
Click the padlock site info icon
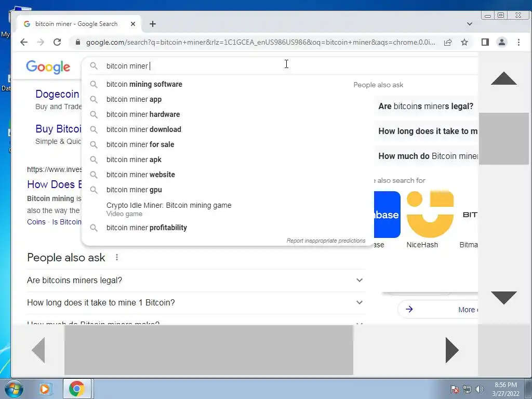pyautogui.click(x=78, y=42)
